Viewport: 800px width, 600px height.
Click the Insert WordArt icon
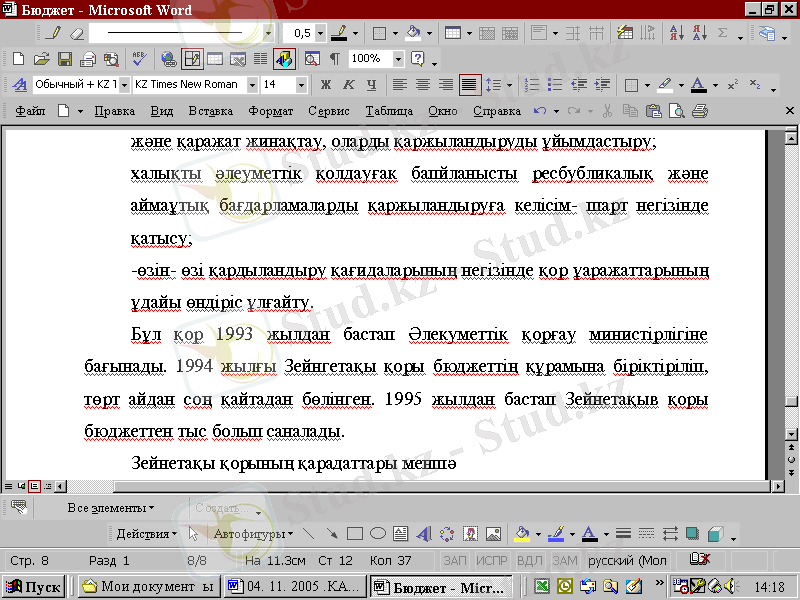coord(423,533)
